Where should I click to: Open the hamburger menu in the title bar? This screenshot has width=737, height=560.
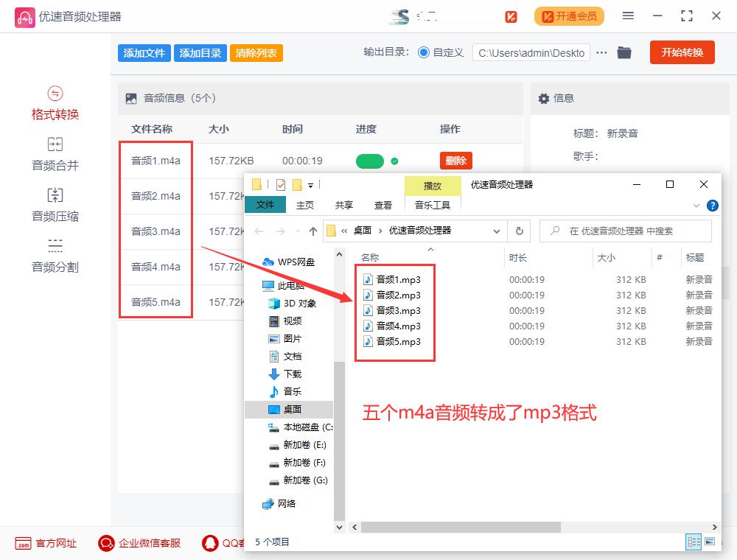628,15
